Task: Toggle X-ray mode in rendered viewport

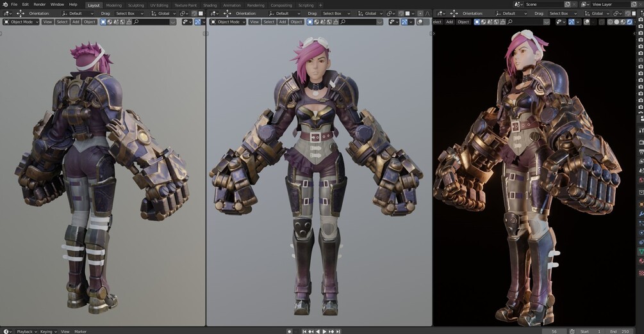Action: point(602,22)
